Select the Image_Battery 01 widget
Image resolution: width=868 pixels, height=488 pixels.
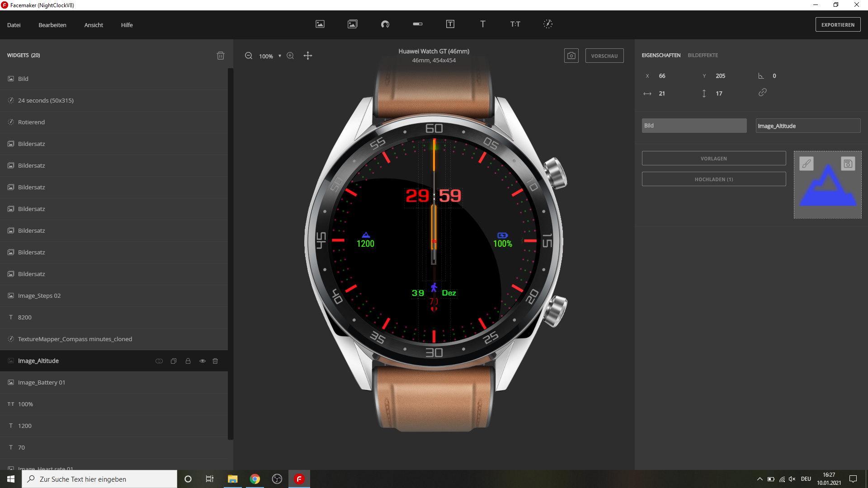pyautogui.click(x=114, y=382)
